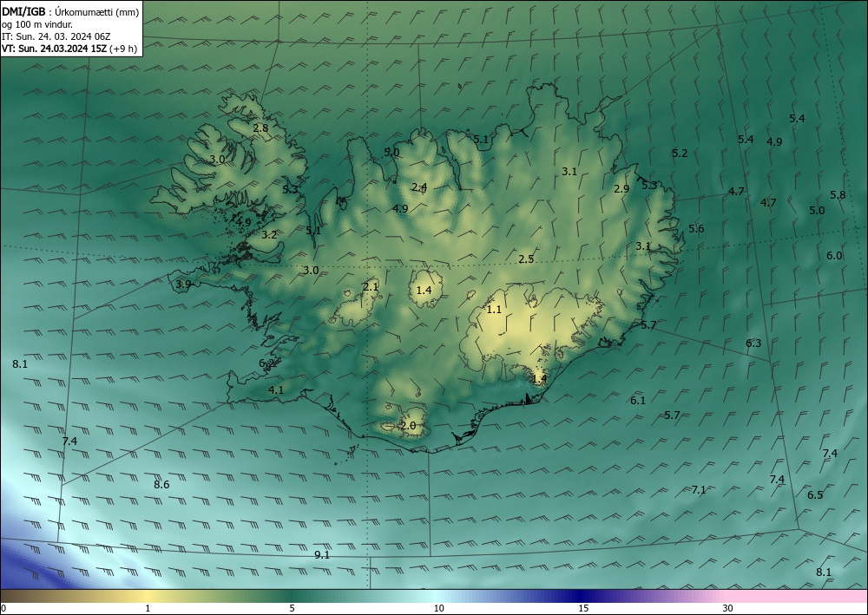Click the legend tick label "5"
This screenshot has width=868, height=615.
coord(292,608)
